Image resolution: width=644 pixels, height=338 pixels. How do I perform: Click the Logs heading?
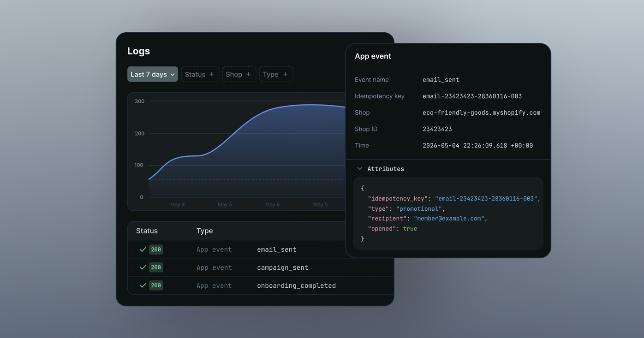[x=138, y=51]
